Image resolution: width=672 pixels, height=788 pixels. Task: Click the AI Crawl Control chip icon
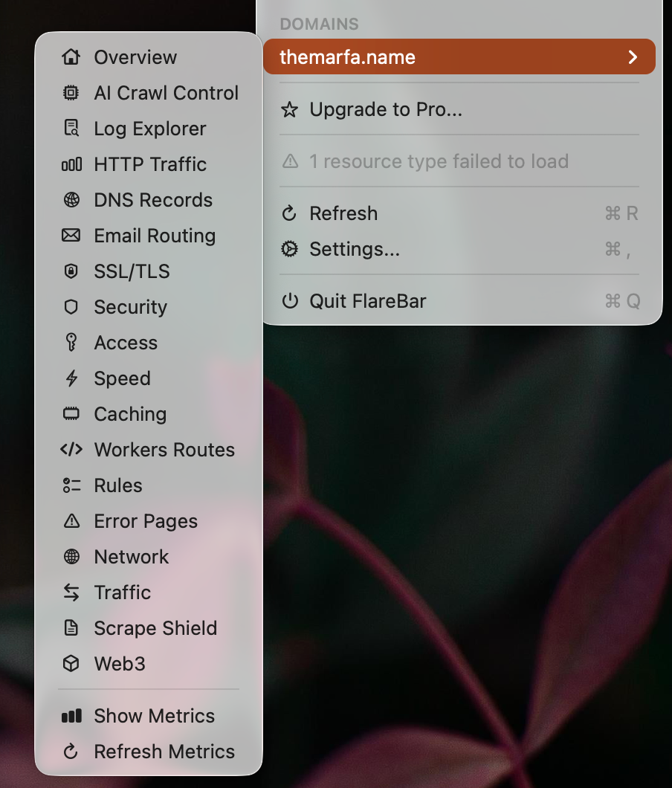[x=71, y=93]
